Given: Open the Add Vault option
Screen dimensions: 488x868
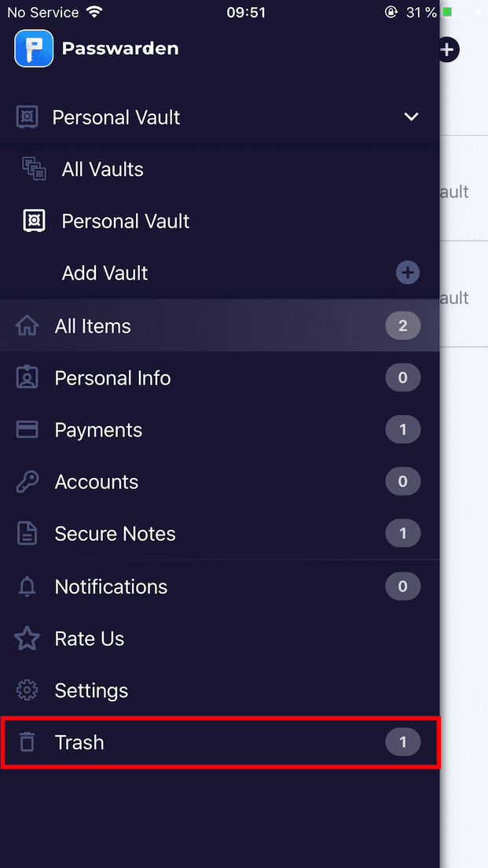Looking at the screenshot, I should point(105,273).
